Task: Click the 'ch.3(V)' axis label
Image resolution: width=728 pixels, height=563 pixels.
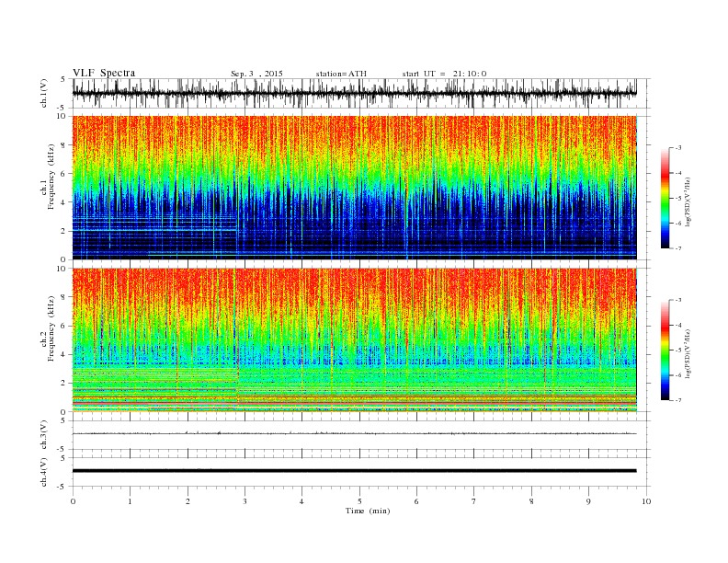Action: [x=43, y=435]
